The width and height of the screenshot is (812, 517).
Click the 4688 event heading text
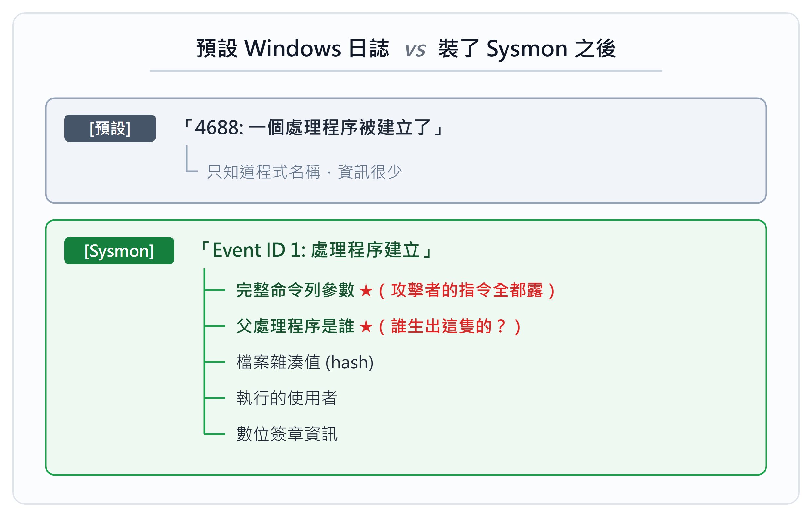(313, 127)
